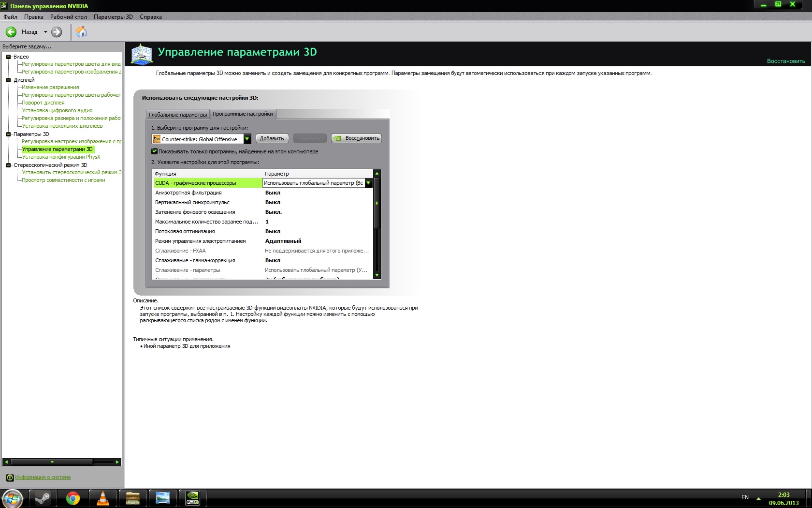The image size is (812, 508).
Task: Open the Правка menu
Action: click(34, 17)
